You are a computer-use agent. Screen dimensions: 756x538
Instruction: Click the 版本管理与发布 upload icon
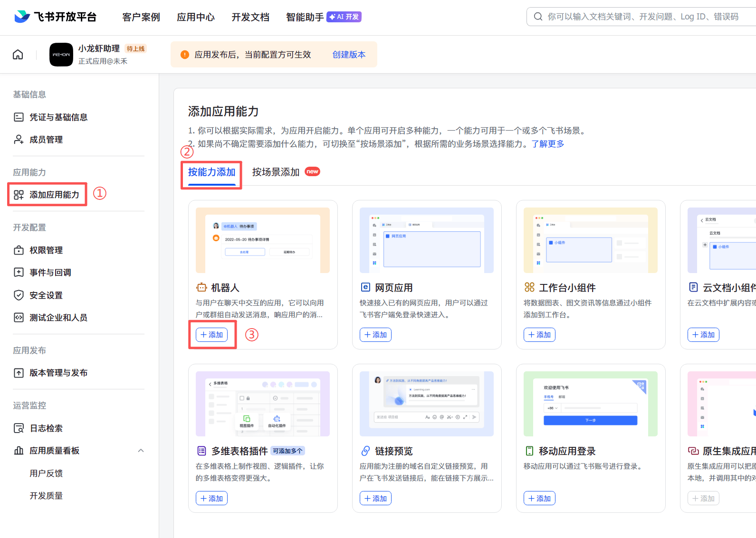pos(19,373)
